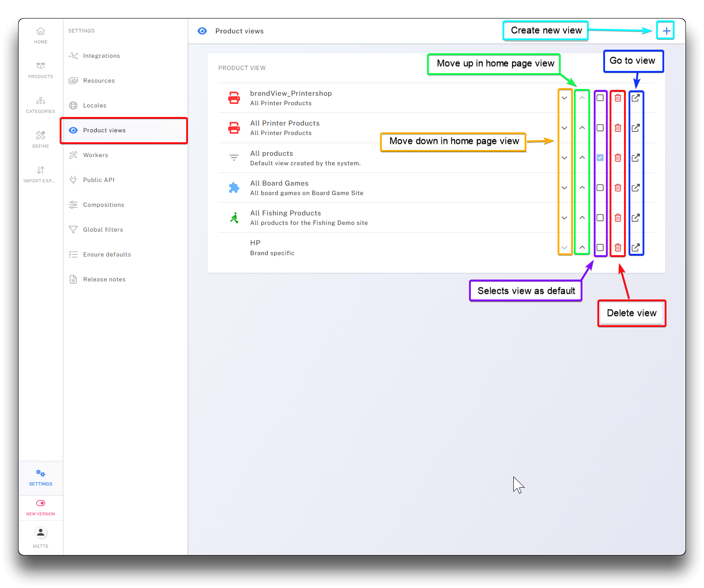
Task: Click the plus icon to create new view
Action: pos(666,31)
